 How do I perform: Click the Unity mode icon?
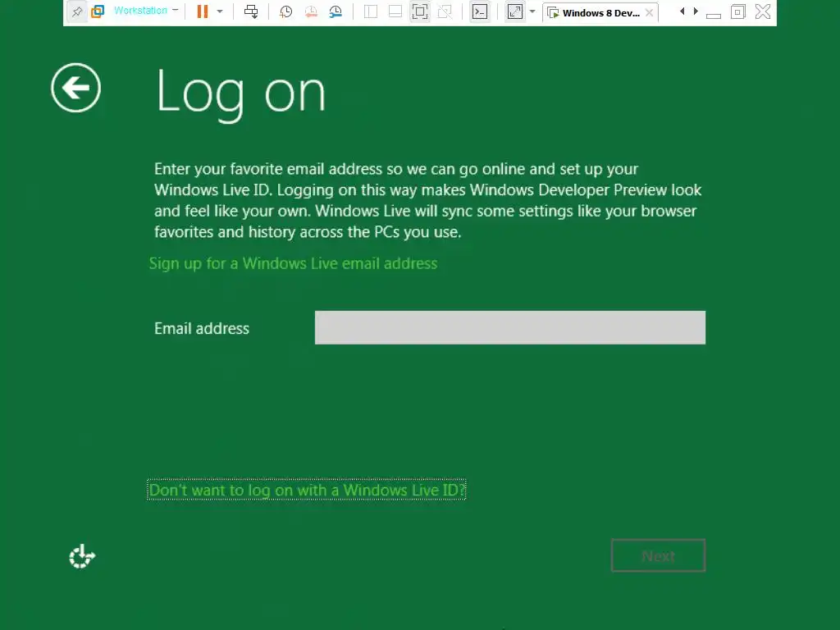(445, 11)
